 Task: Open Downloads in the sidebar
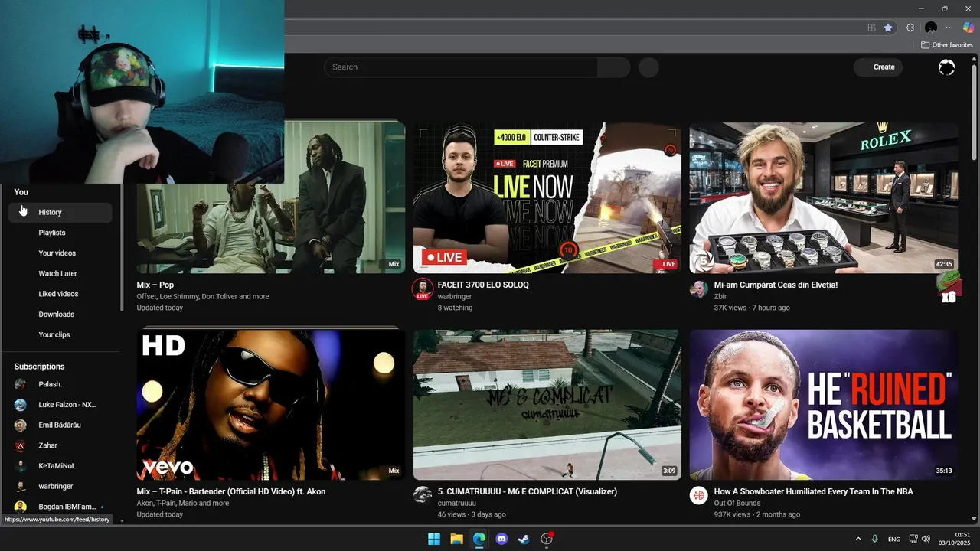coord(60,315)
